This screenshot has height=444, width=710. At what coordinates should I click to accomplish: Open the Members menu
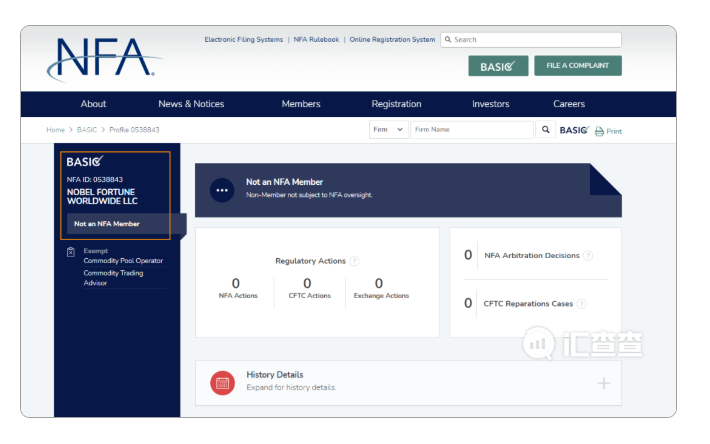(x=301, y=104)
